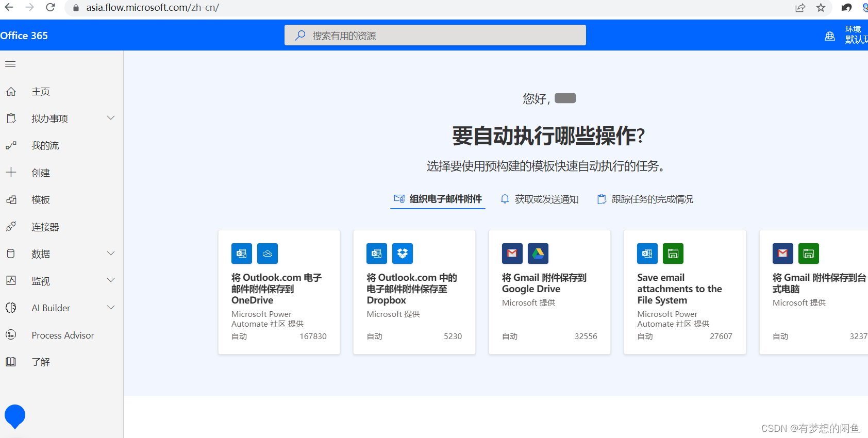
Task: Click usage count 5230
Action: (x=453, y=336)
